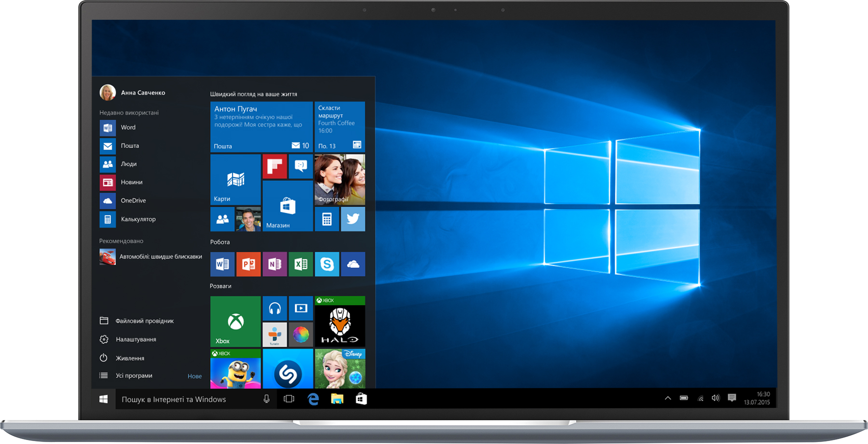
Task: Open Налаштування from Start menu
Action: point(135,339)
